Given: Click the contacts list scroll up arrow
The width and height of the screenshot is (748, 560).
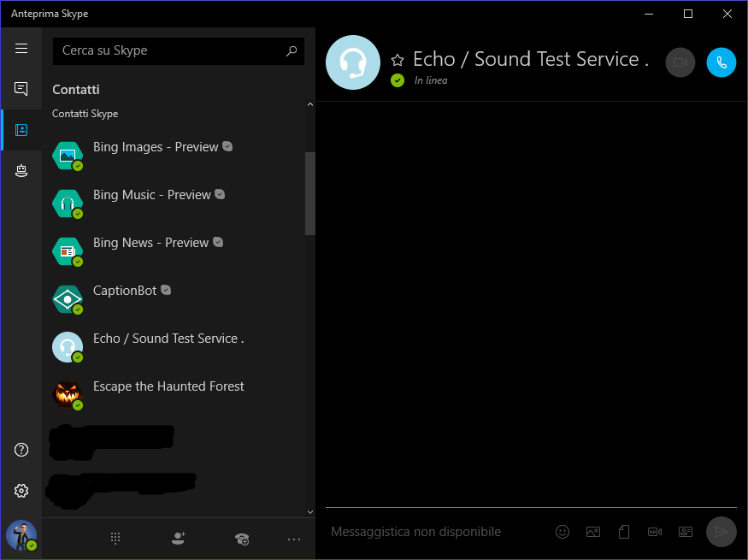Looking at the screenshot, I should click(x=310, y=104).
